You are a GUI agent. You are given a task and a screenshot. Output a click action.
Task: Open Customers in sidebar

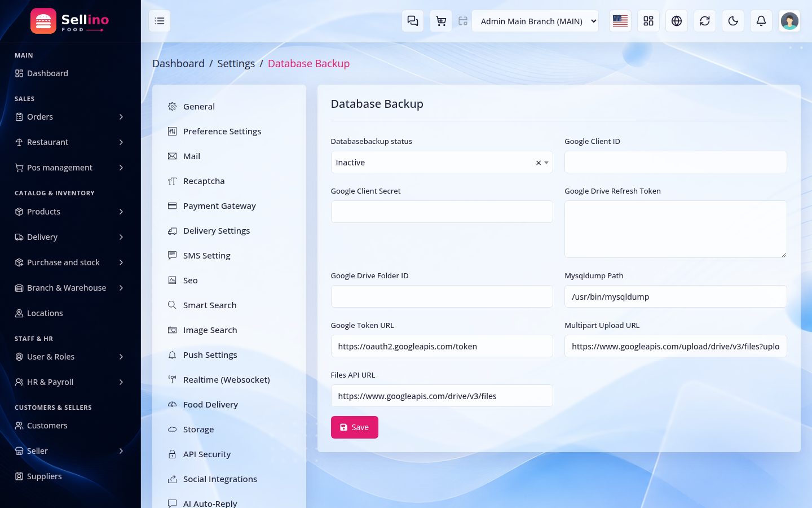point(70,426)
